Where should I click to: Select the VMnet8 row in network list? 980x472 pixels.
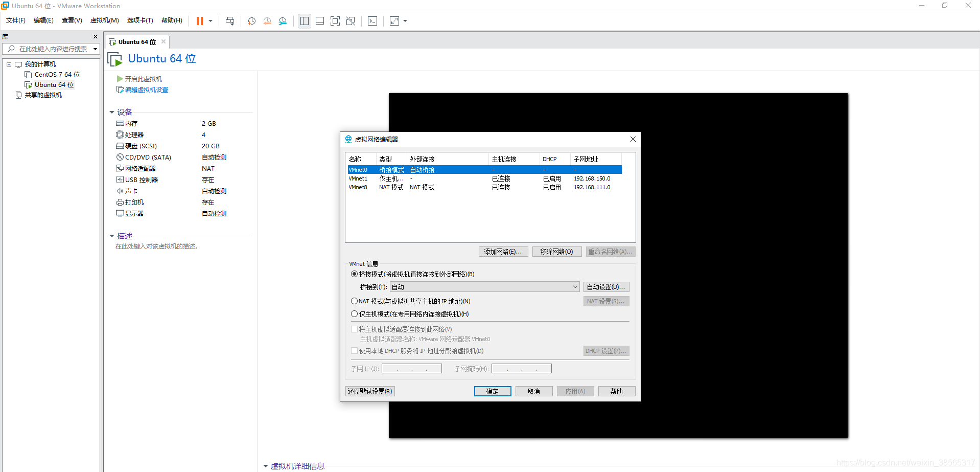point(484,187)
